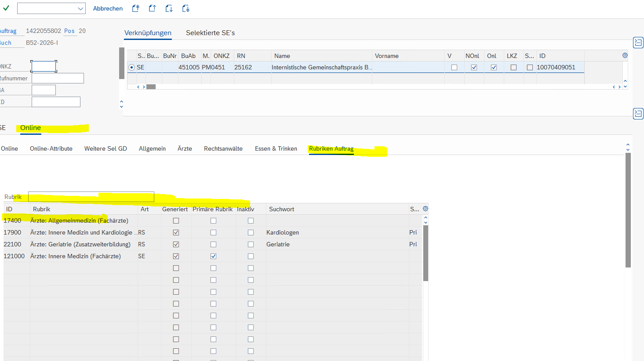Toggle Primäre Rubrik for Innere Medizin (Fachärzte)
Image resolution: width=644 pixels, height=361 pixels.
(213, 256)
